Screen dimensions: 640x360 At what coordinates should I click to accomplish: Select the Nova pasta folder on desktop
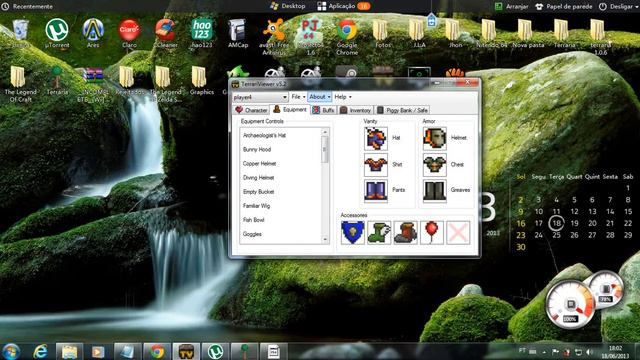click(528, 33)
